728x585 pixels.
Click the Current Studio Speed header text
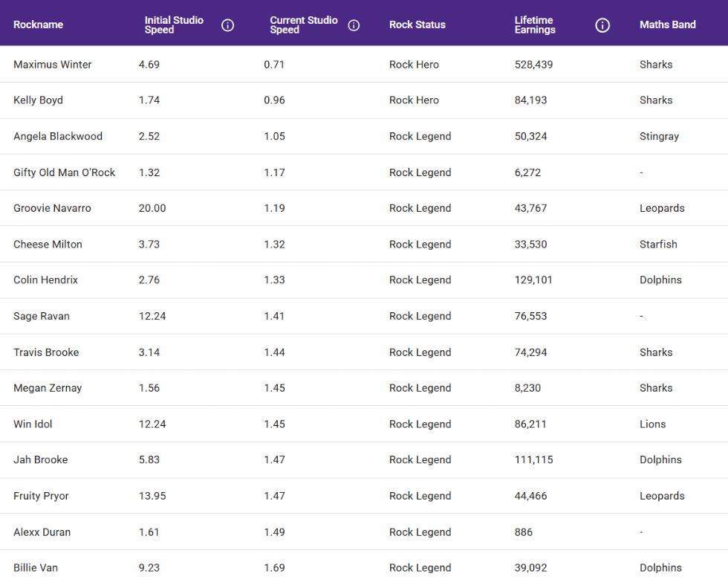[303, 25]
